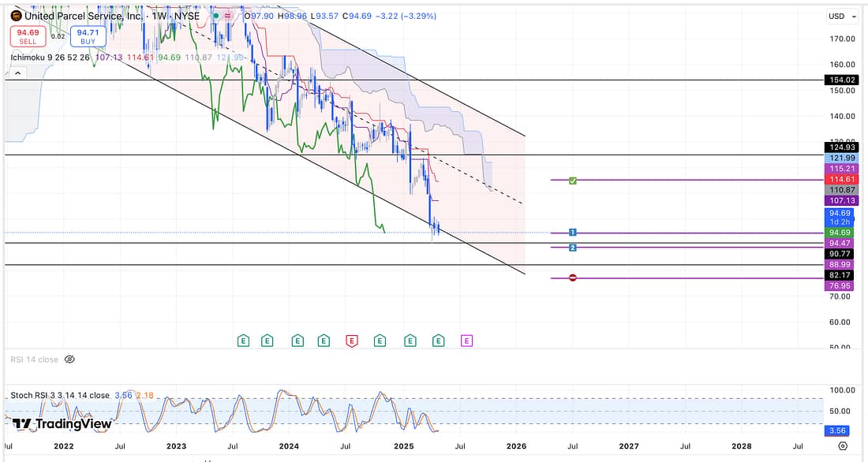Click the green checkmark target marker
The image size is (868, 462).
[573, 181]
